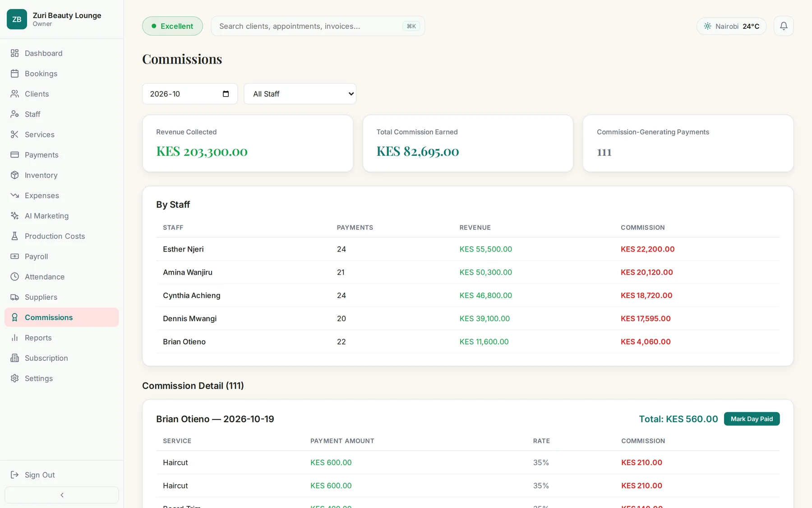Focus the search clients input field
The image size is (812, 508).
(x=318, y=26)
